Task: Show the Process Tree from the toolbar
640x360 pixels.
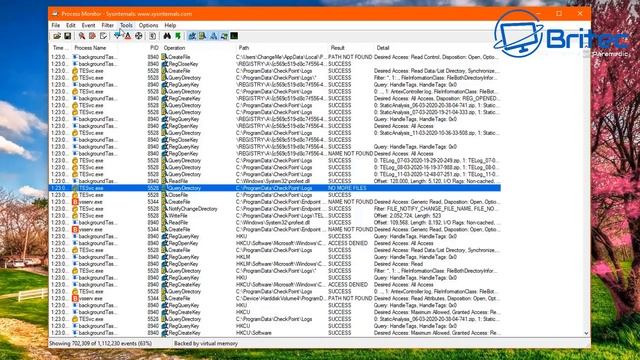Action: [x=153, y=36]
